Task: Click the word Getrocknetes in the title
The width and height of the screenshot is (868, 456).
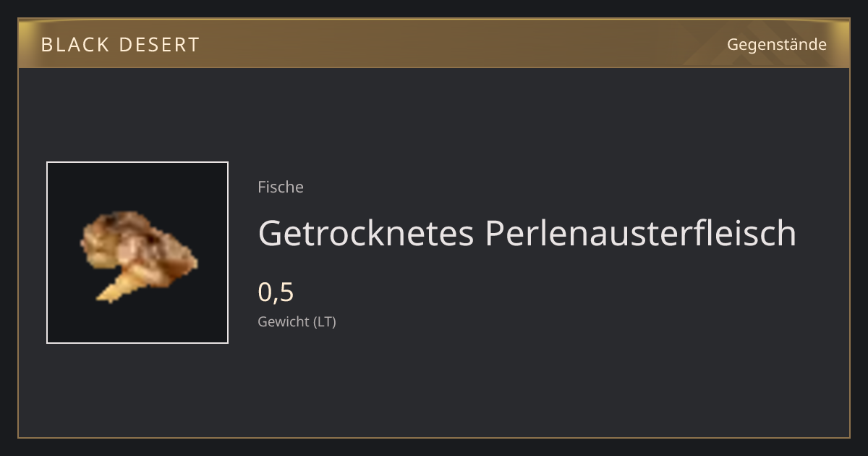Action: (x=367, y=233)
